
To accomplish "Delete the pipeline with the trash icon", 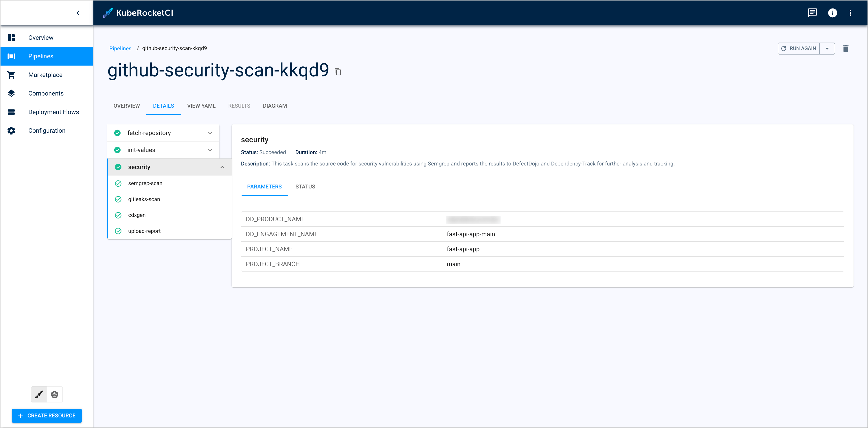I will pyautogui.click(x=846, y=48).
